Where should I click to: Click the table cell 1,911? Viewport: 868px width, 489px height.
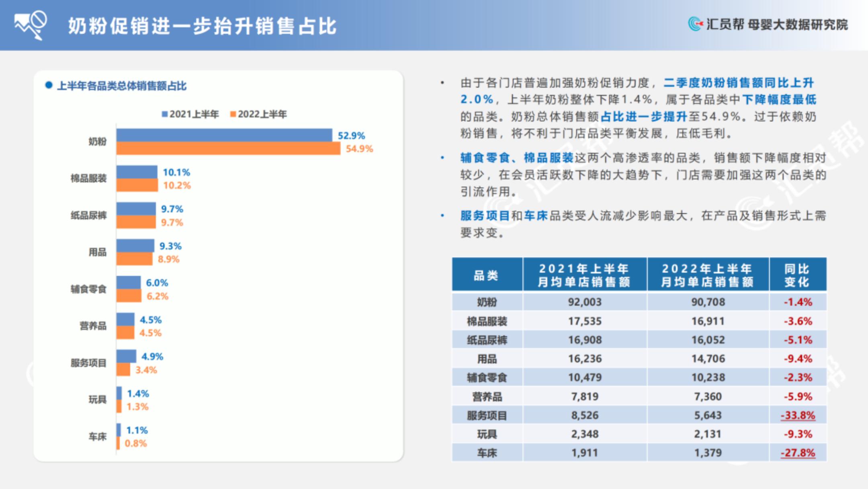tap(585, 453)
